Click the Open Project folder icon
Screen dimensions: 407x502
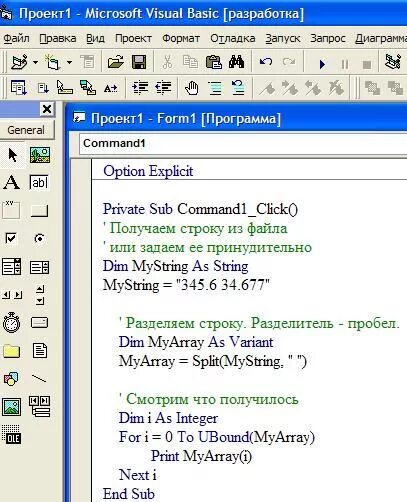(x=116, y=62)
